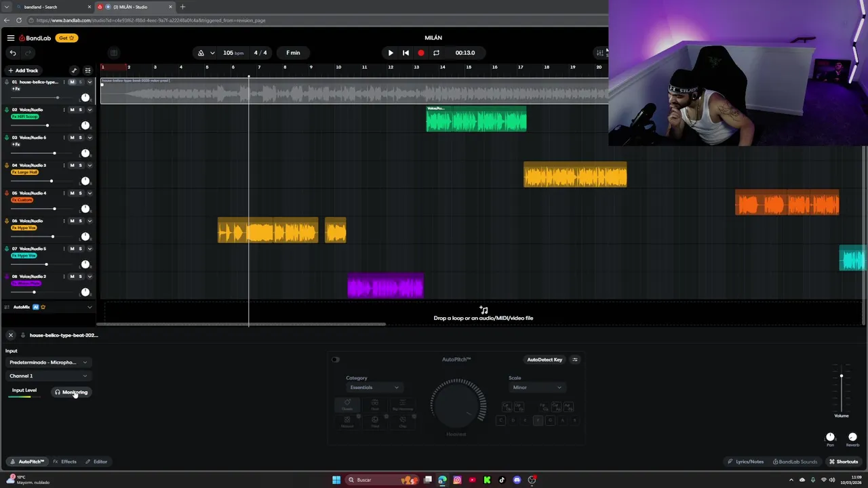Click the Undo arrow button
Screen dimensions: 868x488
coord(12,53)
